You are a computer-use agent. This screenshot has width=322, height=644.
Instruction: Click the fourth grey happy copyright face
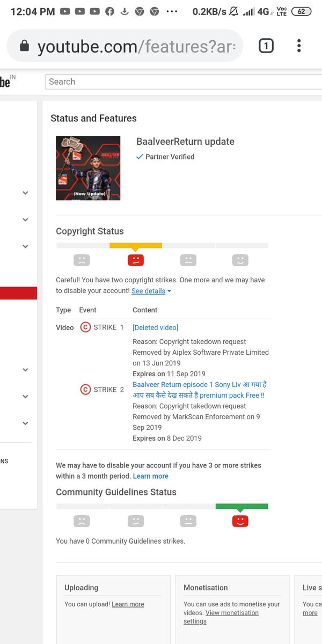240,260
